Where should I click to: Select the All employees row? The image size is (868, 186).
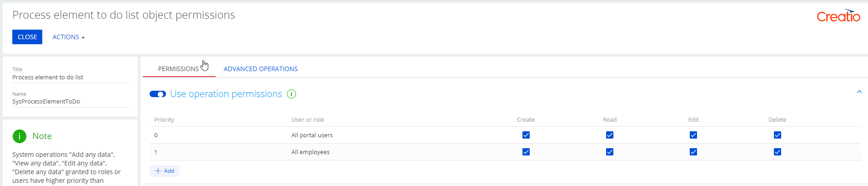point(505,152)
